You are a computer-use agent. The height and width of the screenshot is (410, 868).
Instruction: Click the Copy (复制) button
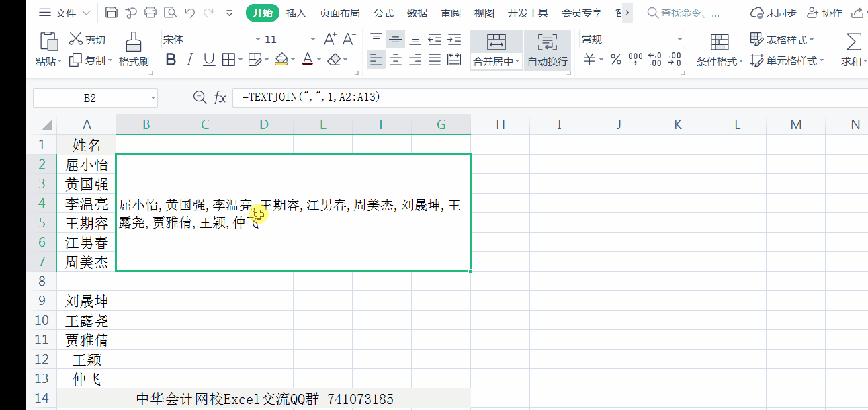pyautogui.click(x=88, y=60)
